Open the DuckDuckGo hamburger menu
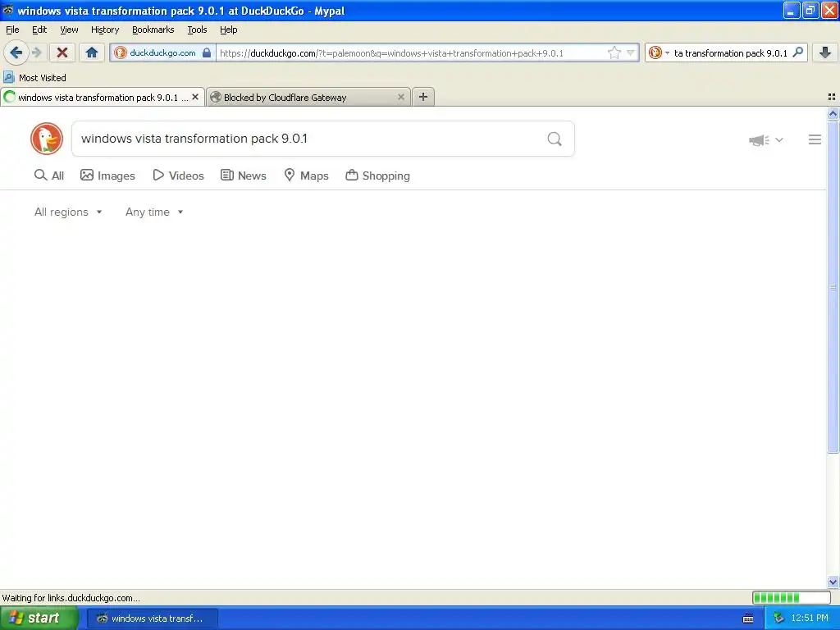The height and width of the screenshot is (630, 840). (x=815, y=139)
